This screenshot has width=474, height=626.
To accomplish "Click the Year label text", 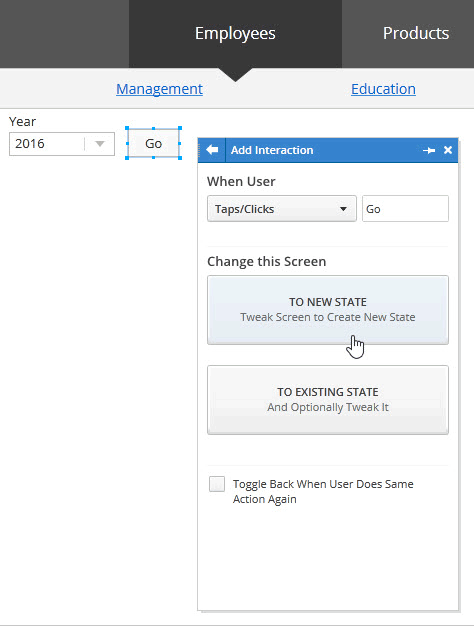I will click(22, 121).
